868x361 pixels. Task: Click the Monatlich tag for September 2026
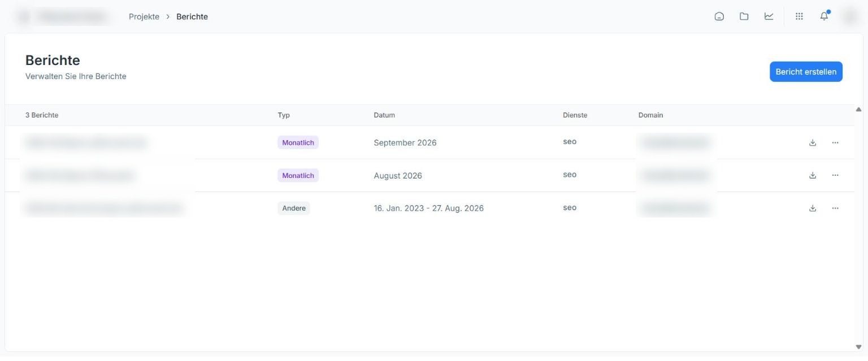pos(298,142)
